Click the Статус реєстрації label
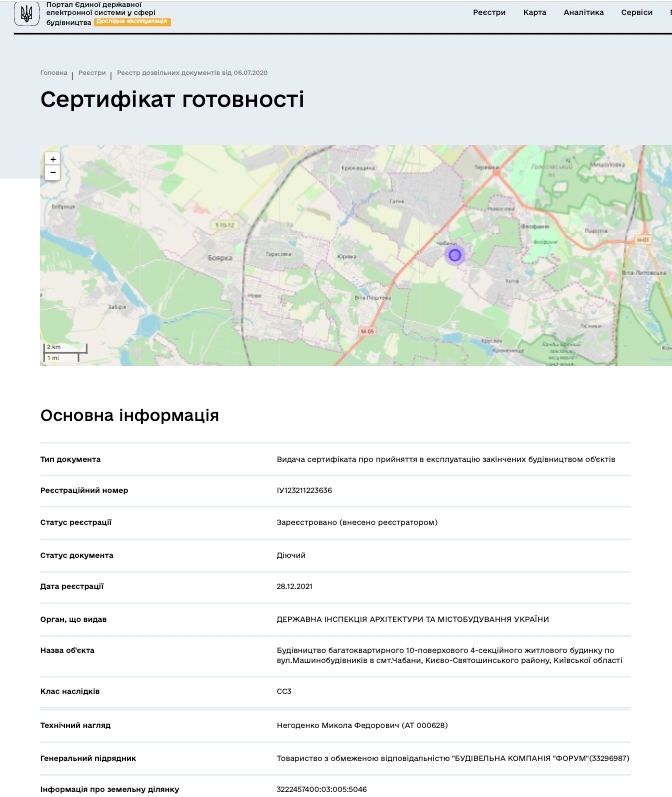 coord(76,522)
